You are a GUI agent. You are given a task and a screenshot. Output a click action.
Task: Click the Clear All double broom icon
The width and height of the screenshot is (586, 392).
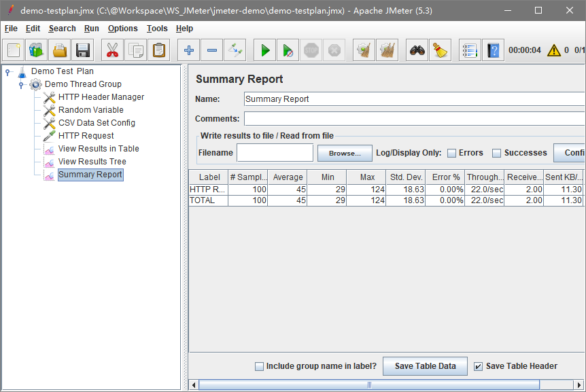tap(387, 50)
